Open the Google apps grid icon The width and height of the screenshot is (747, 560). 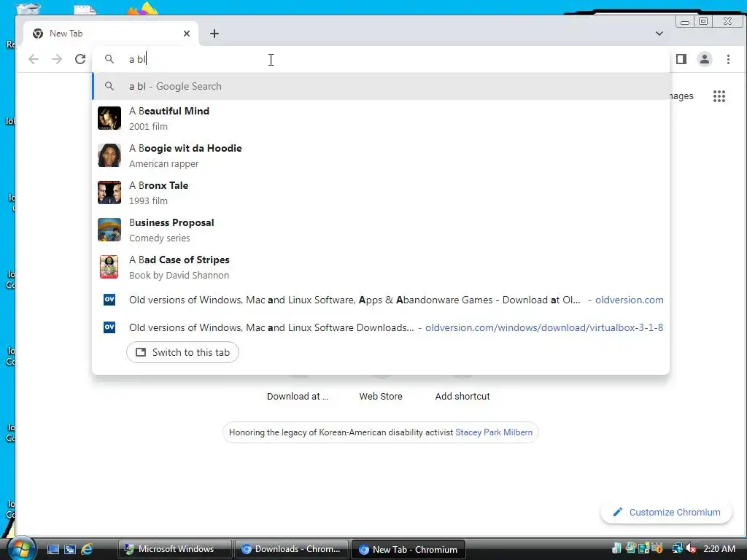(719, 96)
